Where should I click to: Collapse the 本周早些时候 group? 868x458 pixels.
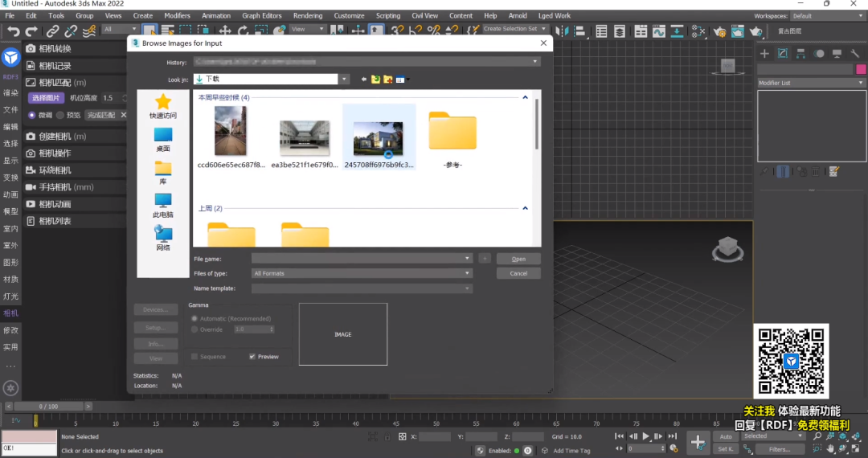click(x=526, y=97)
